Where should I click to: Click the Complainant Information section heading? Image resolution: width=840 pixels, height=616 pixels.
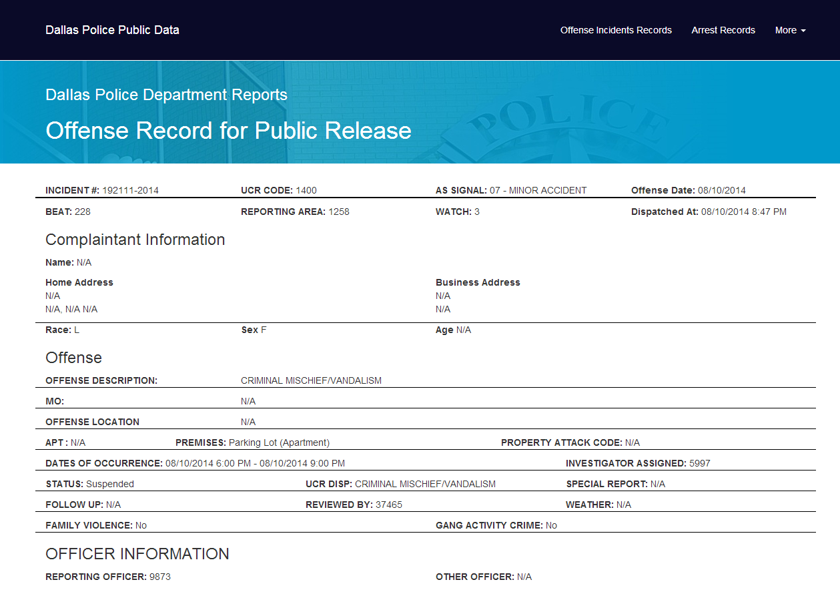[135, 240]
